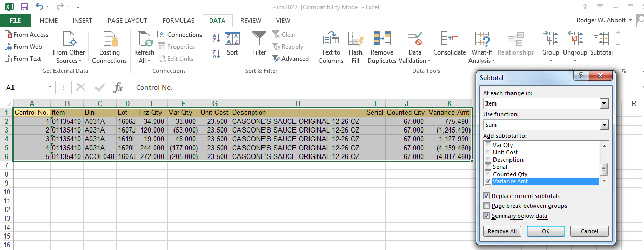Open the Consolidate tool
The image size is (644, 250).
[449, 44]
